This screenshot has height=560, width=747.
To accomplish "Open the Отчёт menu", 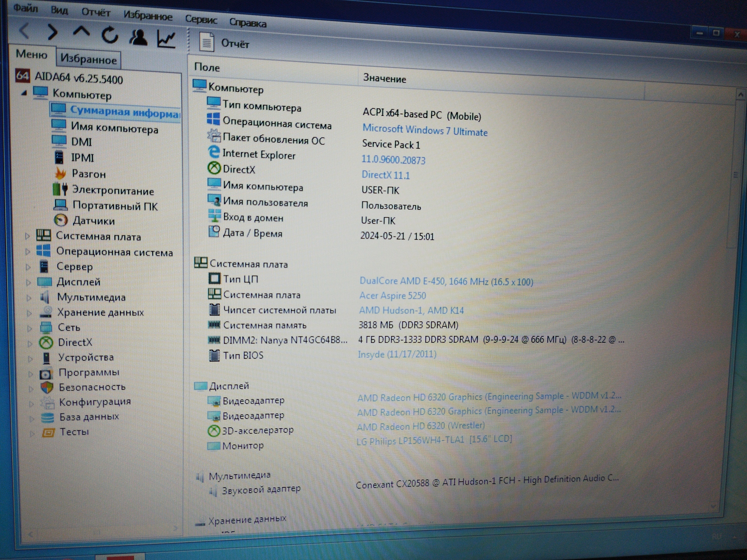I will tap(96, 13).
